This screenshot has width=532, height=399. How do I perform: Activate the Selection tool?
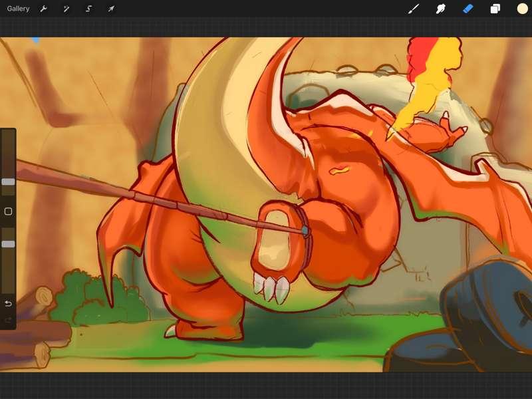coord(88,9)
